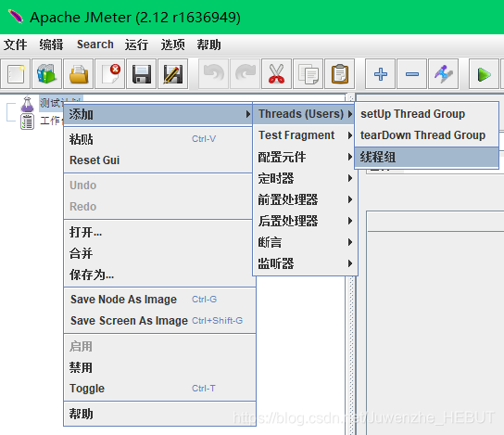Viewport: 504px width, 435px height.
Task: Open the 选项 menu
Action: (x=173, y=45)
